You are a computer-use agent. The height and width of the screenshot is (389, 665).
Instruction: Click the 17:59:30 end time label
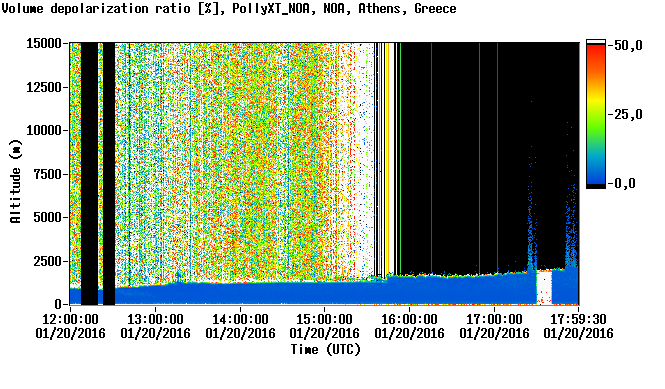click(x=579, y=319)
